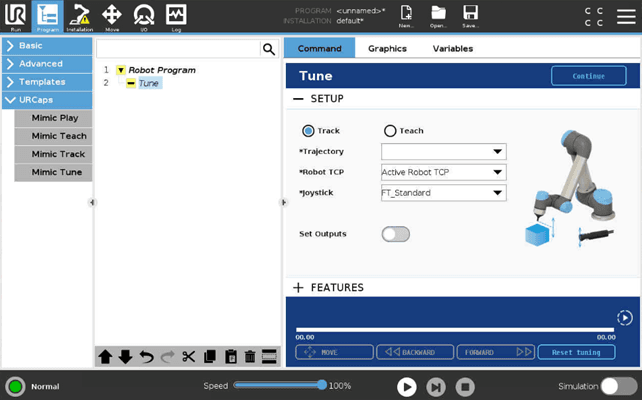Image resolution: width=642 pixels, height=400 pixels.
Task: Click the Reset tuning button
Action: (x=576, y=353)
